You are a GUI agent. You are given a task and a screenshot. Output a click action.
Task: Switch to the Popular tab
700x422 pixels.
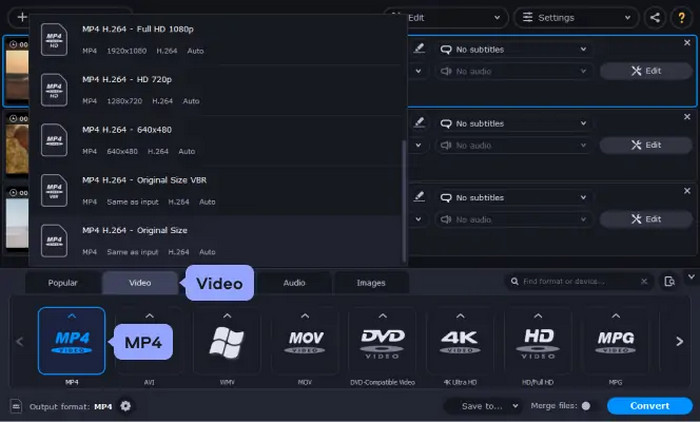coord(62,283)
